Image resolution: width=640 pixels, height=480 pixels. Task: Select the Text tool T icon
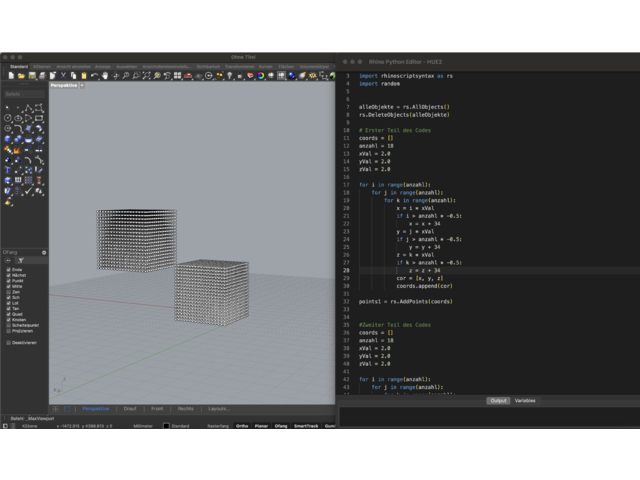8,170
